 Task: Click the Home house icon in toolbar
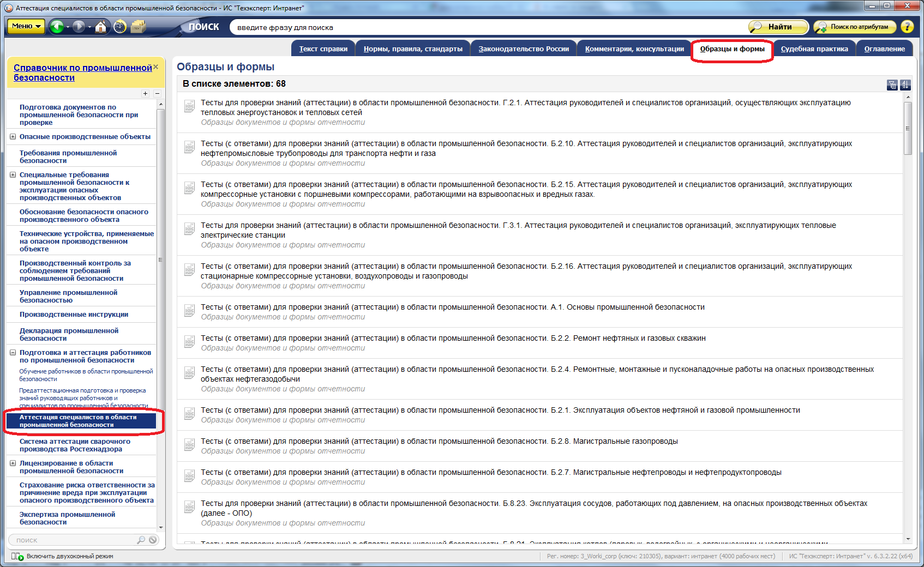click(101, 26)
